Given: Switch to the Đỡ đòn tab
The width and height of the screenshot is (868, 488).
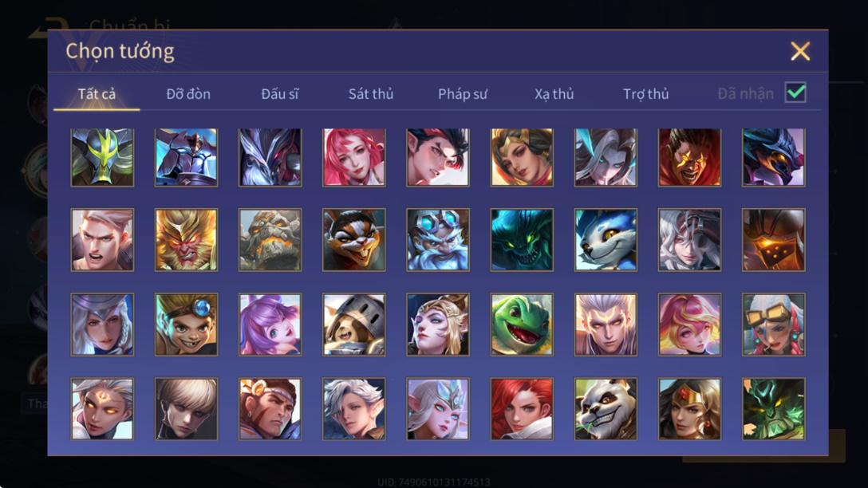Looking at the screenshot, I should (x=188, y=94).
